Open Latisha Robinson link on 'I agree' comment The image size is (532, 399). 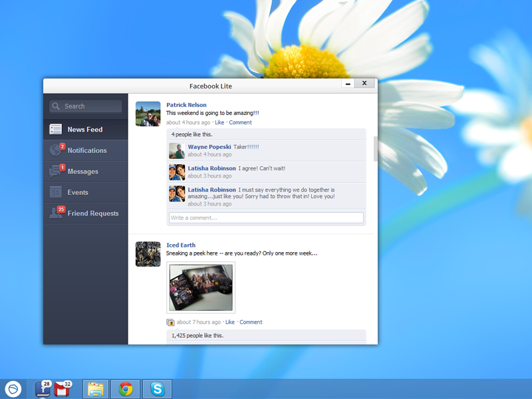[x=211, y=168]
